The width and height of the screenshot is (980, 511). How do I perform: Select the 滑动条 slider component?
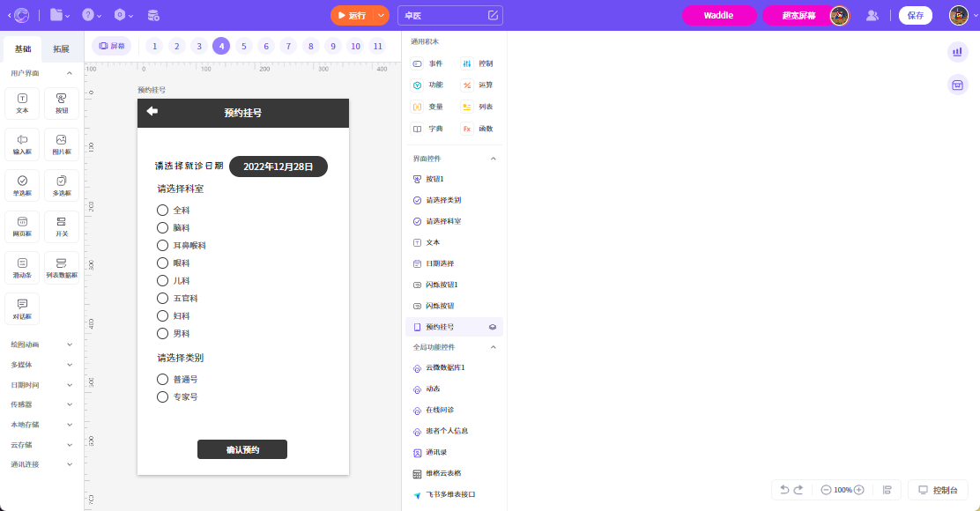(x=22, y=268)
